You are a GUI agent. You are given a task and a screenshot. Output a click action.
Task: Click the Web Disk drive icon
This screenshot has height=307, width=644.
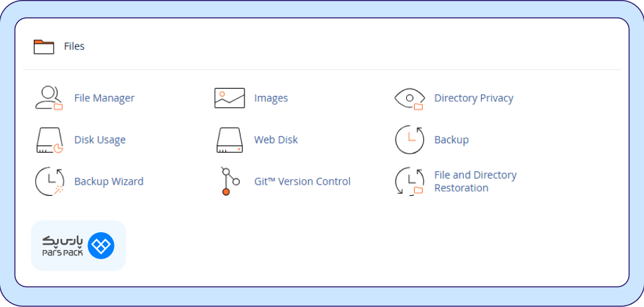pos(230,140)
